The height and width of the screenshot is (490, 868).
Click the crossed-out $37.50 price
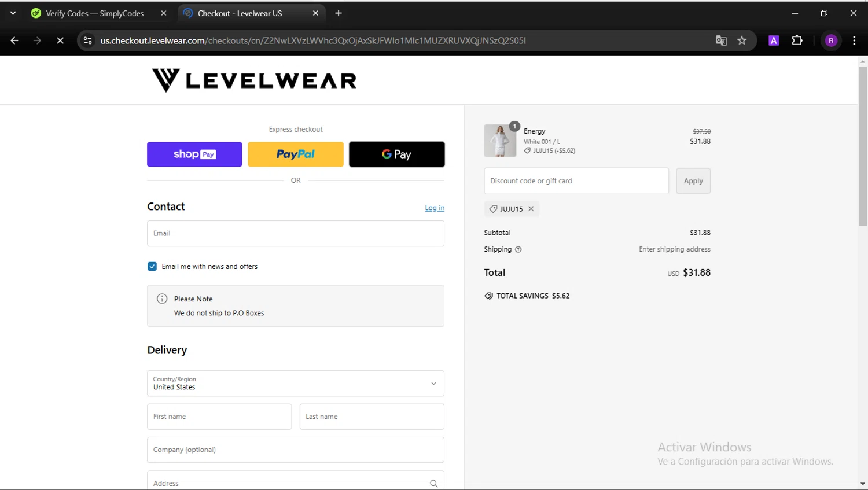[702, 131]
